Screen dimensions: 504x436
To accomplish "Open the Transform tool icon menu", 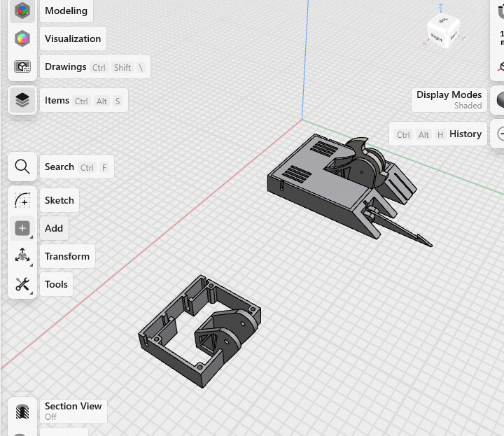I will (x=22, y=256).
